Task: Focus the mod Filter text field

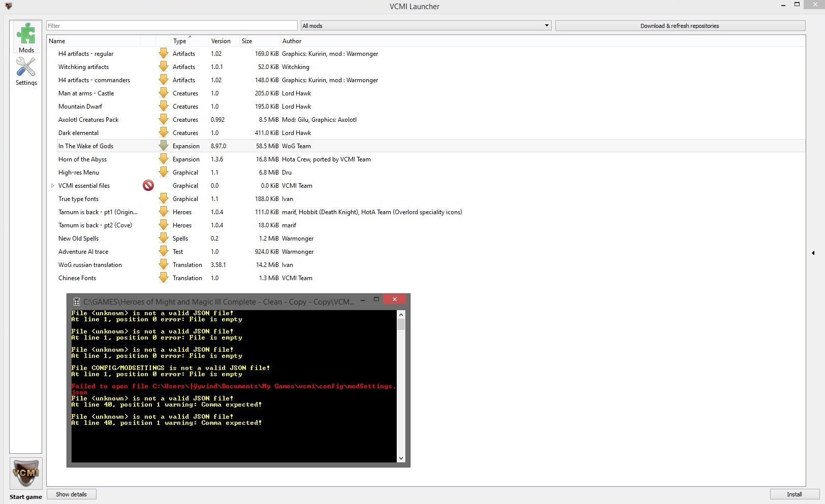Action: [x=172, y=25]
